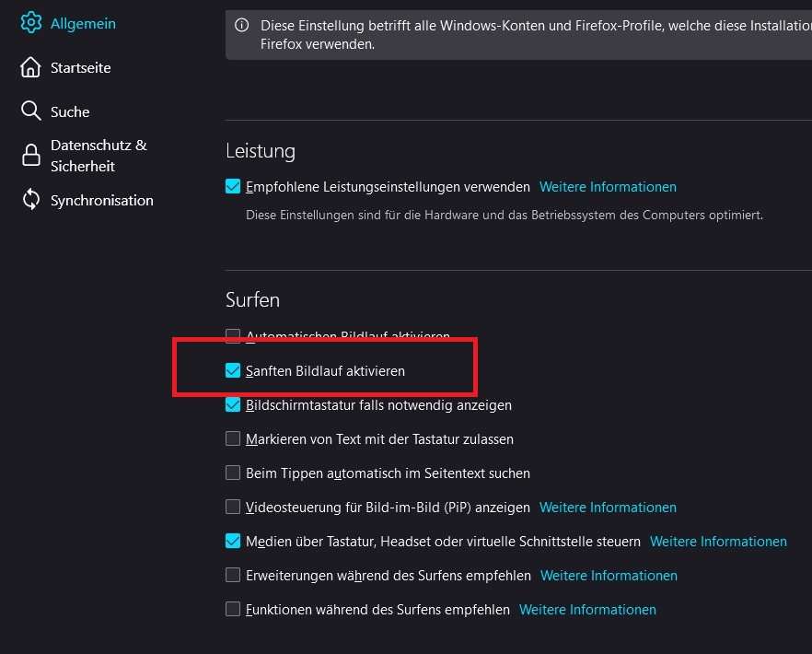Click the info icon in the notice box
This screenshot has width=812, height=654.
coord(242,26)
